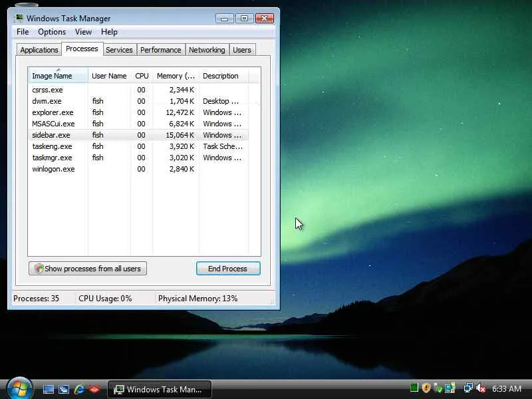Switch to the Services tab
The height and width of the screenshot is (399, 532).
click(x=119, y=50)
